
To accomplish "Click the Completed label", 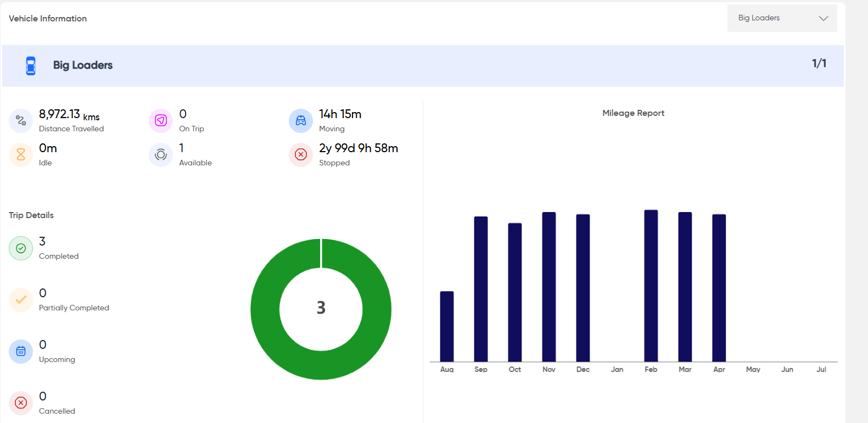I will point(59,257).
